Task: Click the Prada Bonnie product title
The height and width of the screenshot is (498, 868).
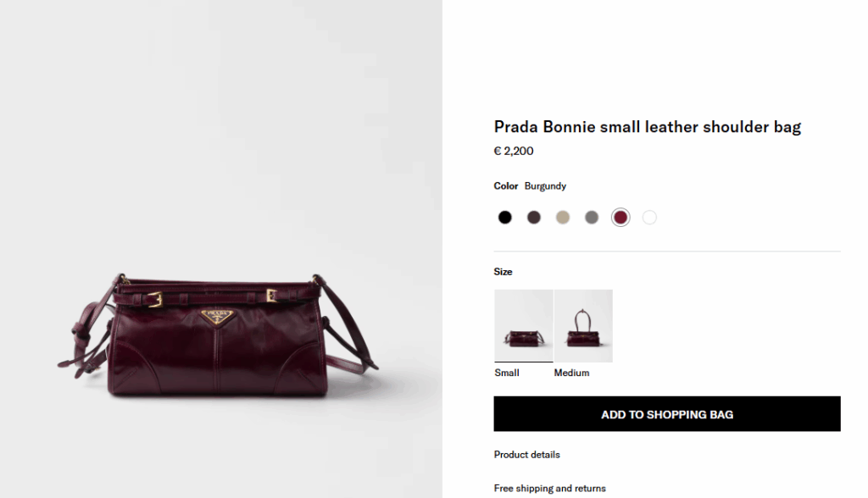Action: (648, 127)
